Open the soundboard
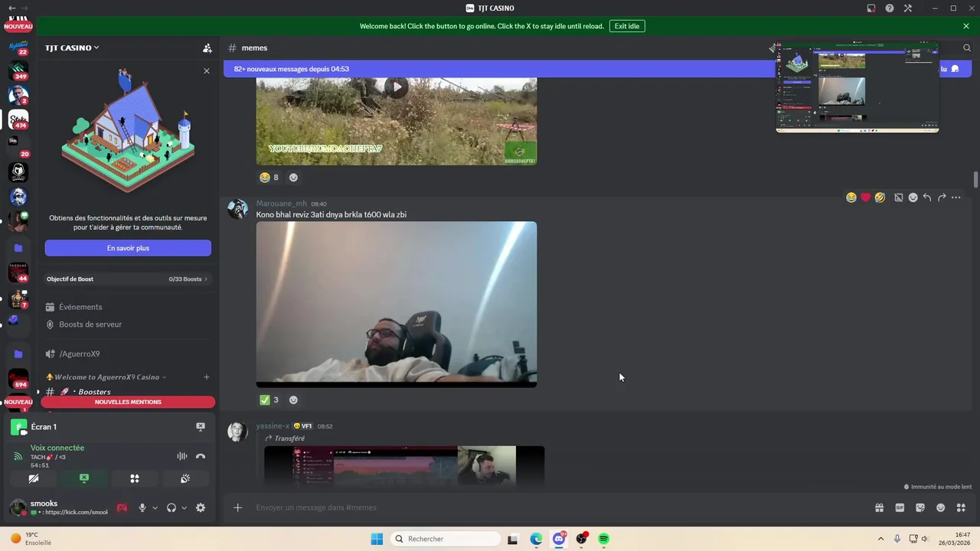This screenshot has height=551, width=980. click(x=185, y=478)
